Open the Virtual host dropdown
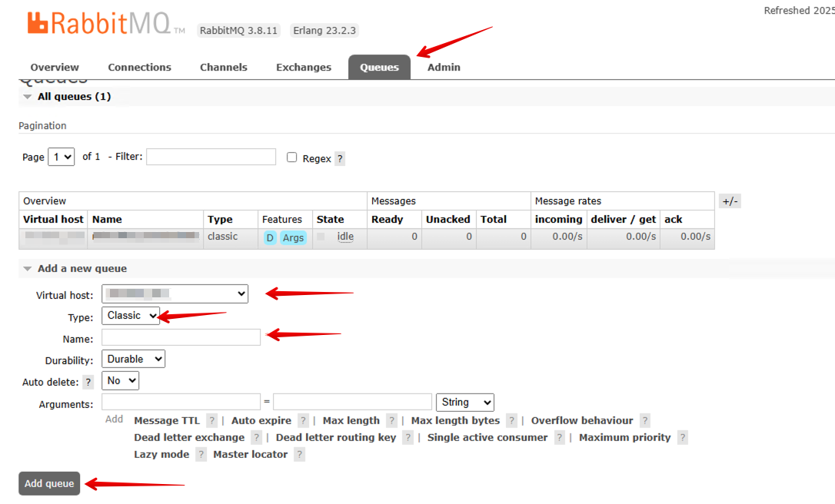This screenshot has width=835, height=504. pyautogui.click(x=175, y=293)
